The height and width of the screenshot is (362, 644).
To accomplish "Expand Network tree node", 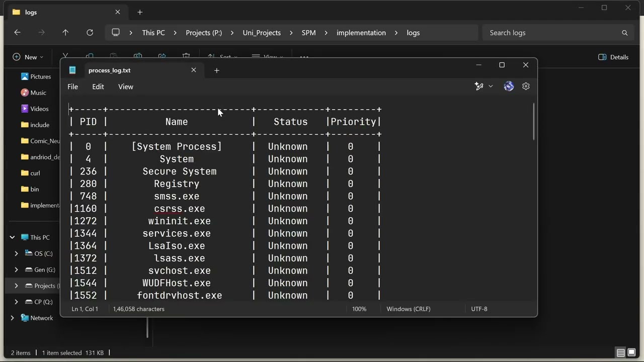I will 12,318.
